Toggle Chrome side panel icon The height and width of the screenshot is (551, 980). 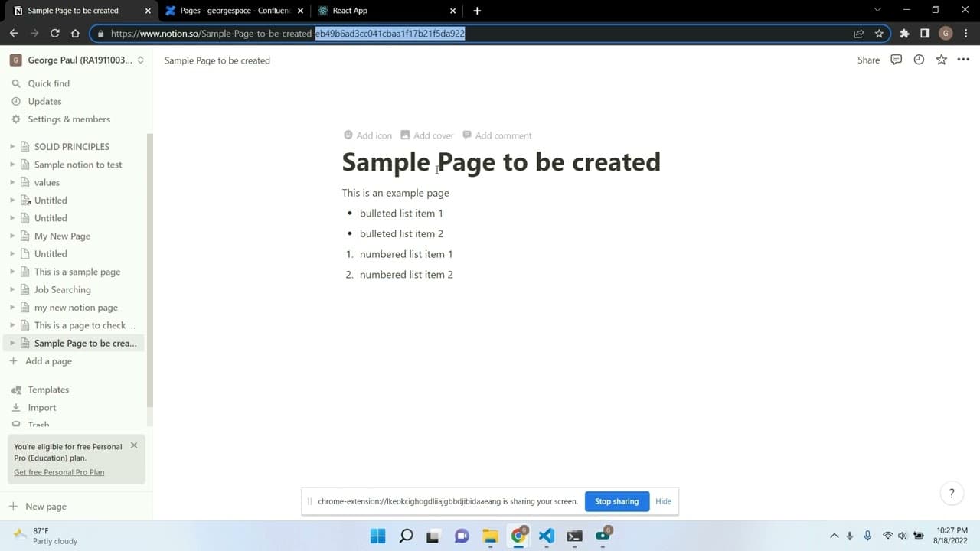coord(925,34)
